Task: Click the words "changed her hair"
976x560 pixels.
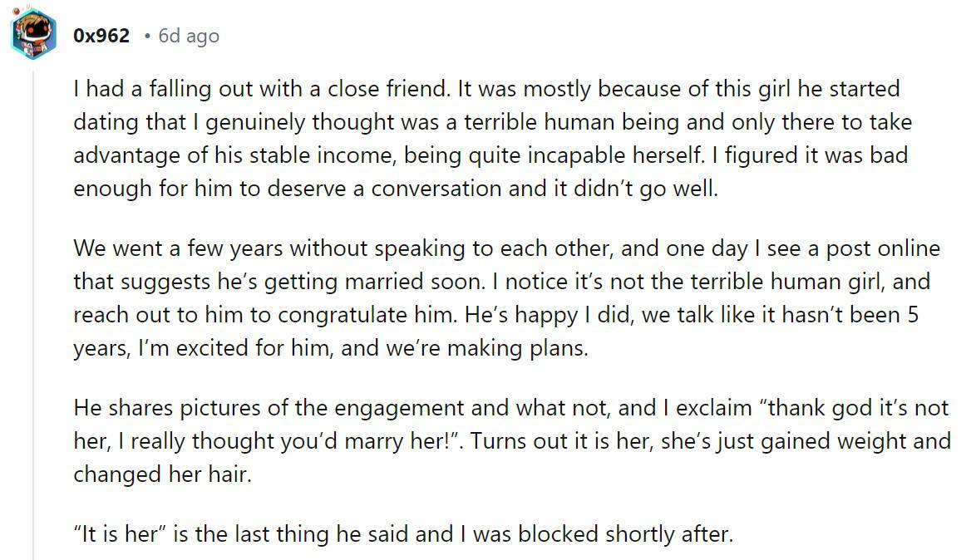Action: coord(161,475)
